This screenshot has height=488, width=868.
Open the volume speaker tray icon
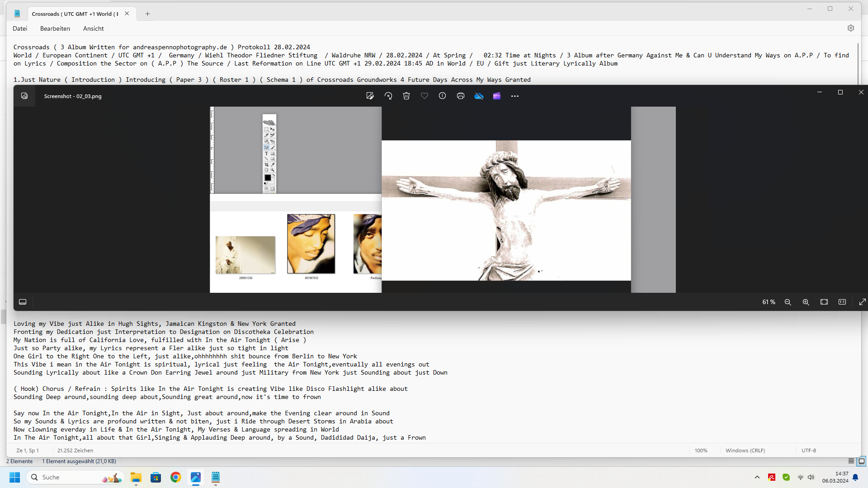[x=811, y=478]
